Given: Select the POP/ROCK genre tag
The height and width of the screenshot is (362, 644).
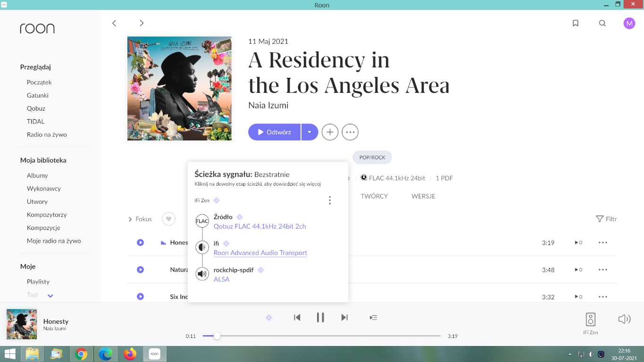Looking at the screenshot, I should click(372, 157).
